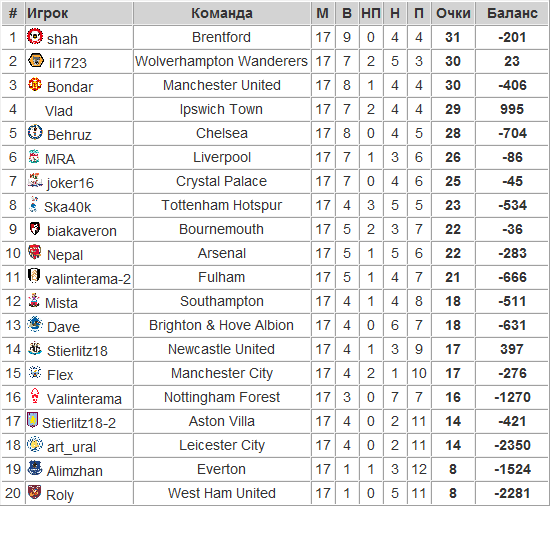Open player joker16's profile name
Screen dimensions: 551x560
click(70, 183)
